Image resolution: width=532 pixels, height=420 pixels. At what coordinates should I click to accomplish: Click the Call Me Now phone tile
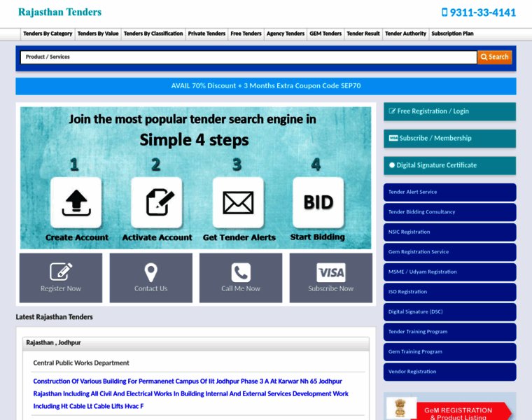point(241,278)
